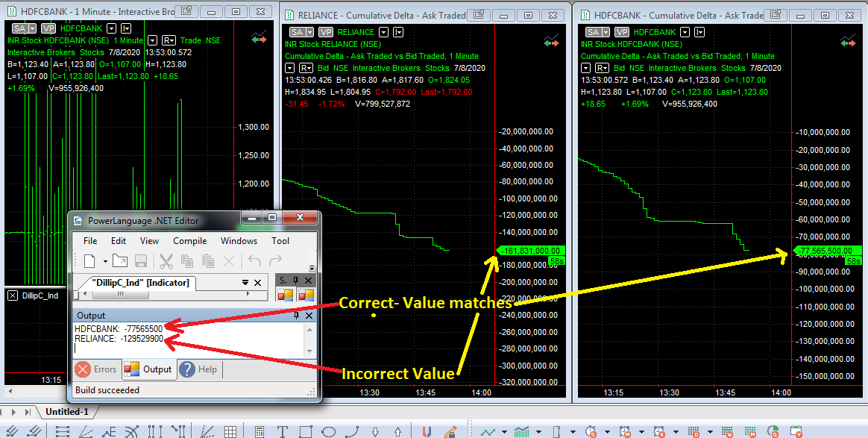Select the Untitled-1 workspace tab
This screenshot has width=868, height=438.
67,411
